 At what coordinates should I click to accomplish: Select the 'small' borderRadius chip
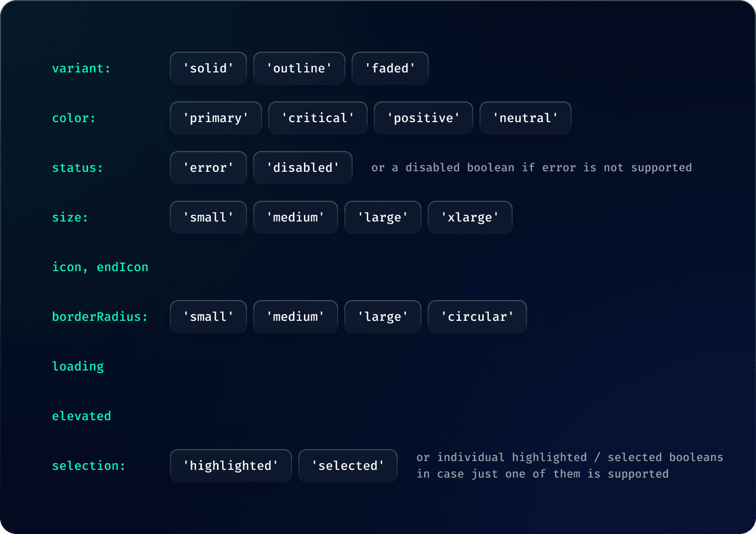point(208,317)
